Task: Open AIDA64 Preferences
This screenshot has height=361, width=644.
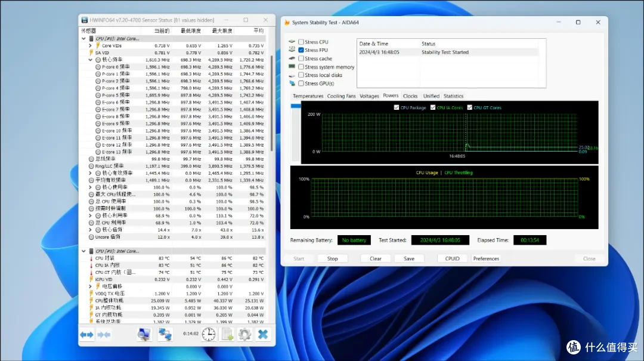Action: [486, 258]
